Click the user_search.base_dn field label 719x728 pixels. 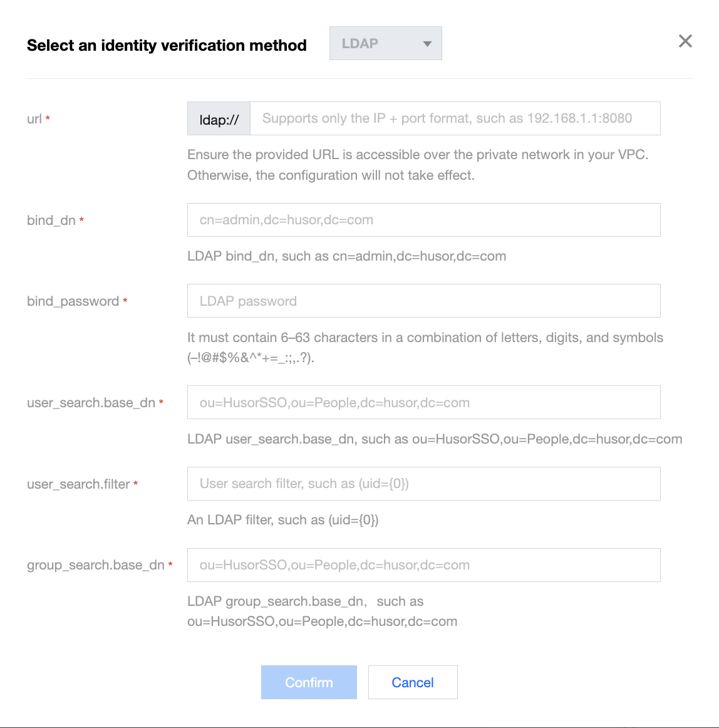point(91,403)
